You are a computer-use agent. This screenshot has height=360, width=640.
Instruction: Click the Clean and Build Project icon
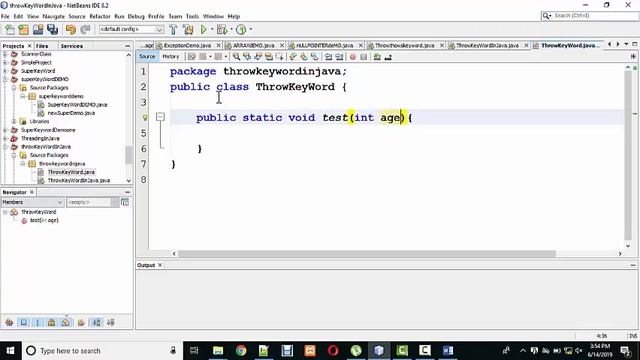click(188, 29)
